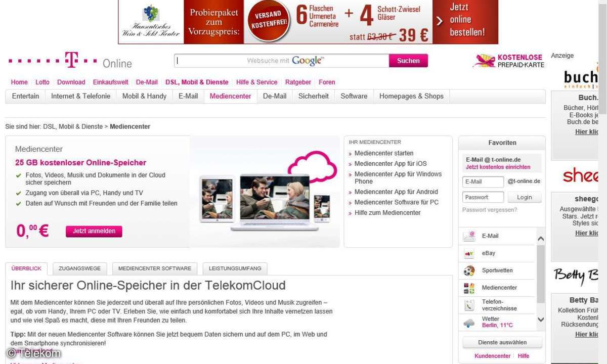Open Mediencenter App für Windows Phone link
The height and width of the screenshot is (364, 607).
coord(398,177)
